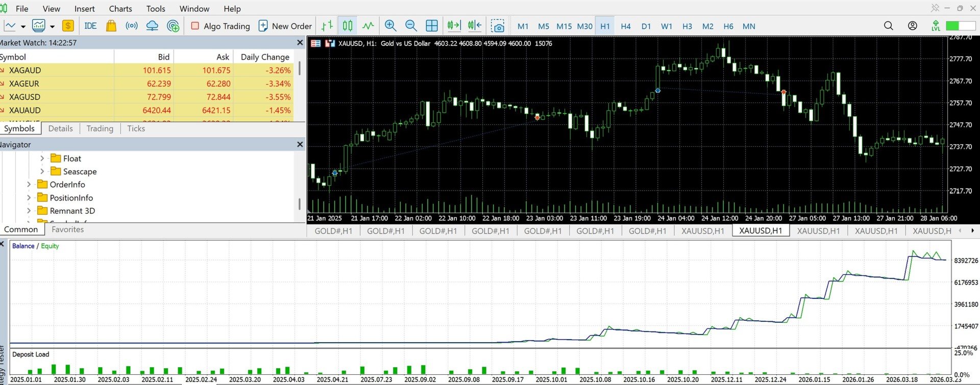Zoom in on the chart
The image size is (980, 385).
(x=390, y=25)
